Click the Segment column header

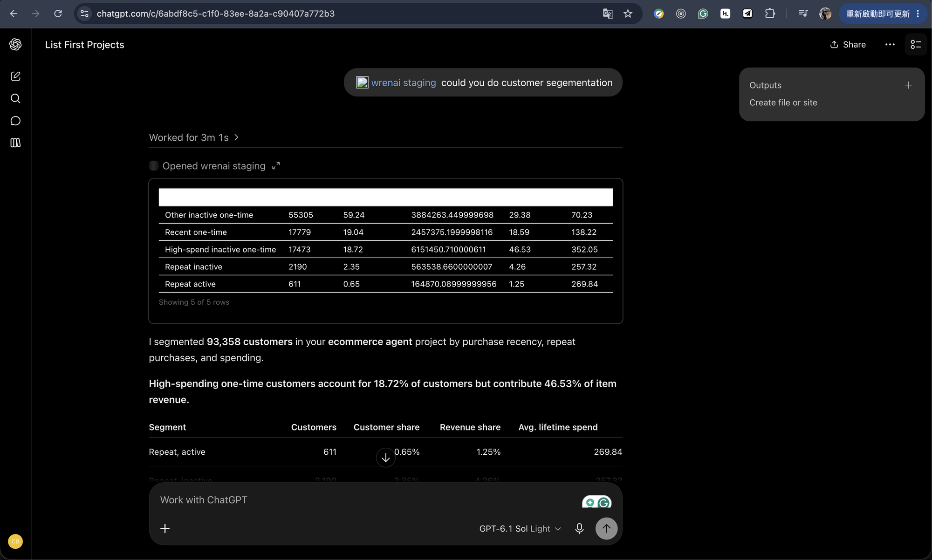pos(167,427)
